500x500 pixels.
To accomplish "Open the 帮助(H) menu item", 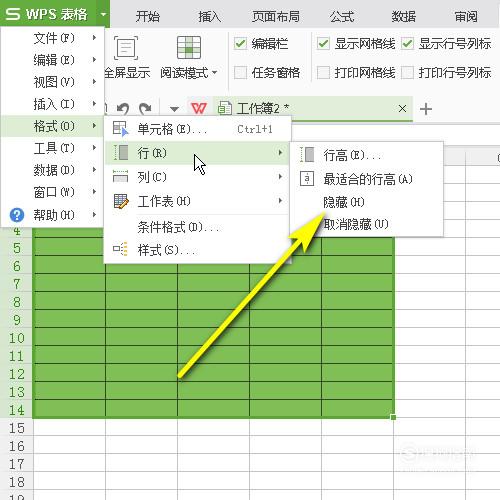I will [x=53, y=215].
